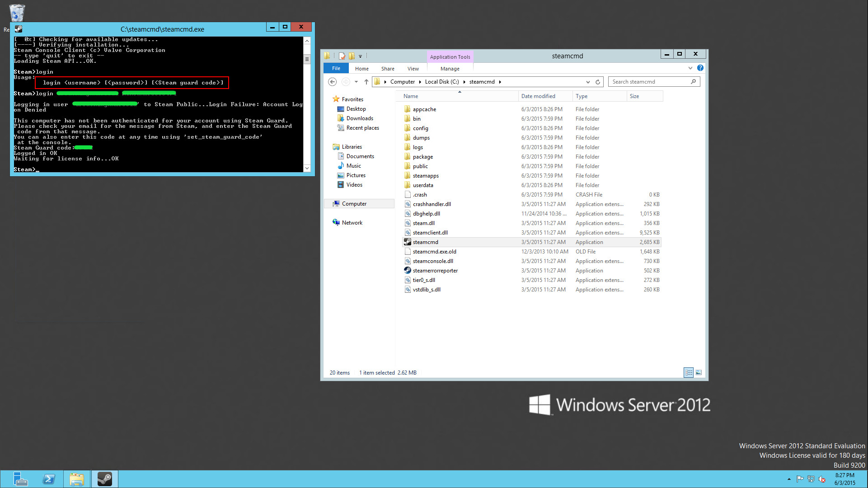
Task: Open the steamapps folder
Action: point(426,175)
